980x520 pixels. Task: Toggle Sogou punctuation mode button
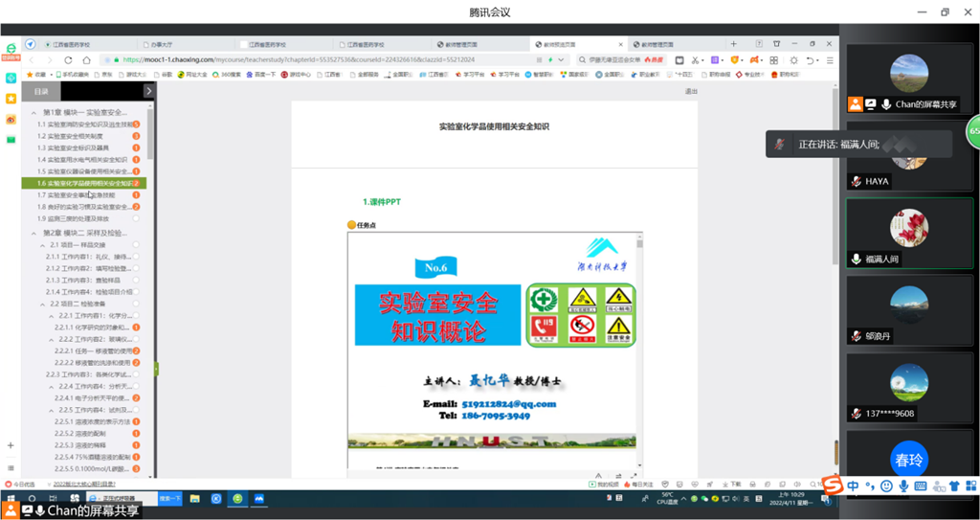(869, 486)
